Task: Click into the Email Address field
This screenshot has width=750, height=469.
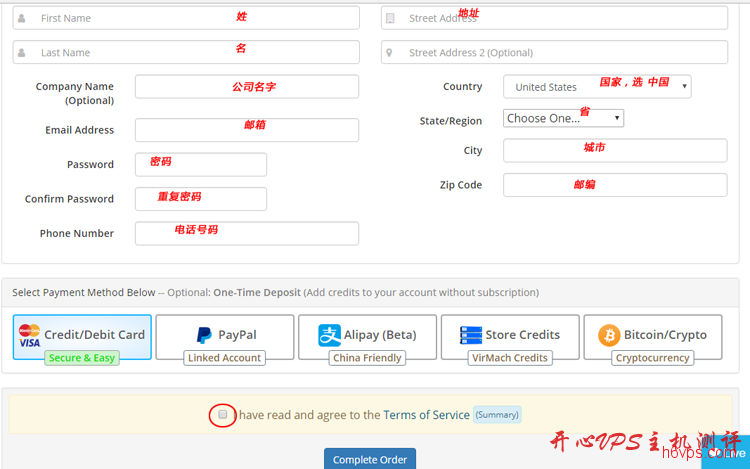Action: click(x=247, y=130)
